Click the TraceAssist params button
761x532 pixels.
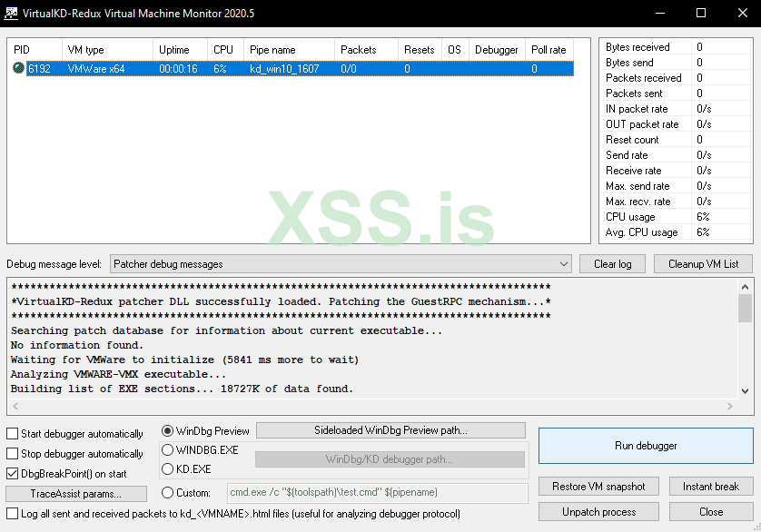tap(76, 494)
